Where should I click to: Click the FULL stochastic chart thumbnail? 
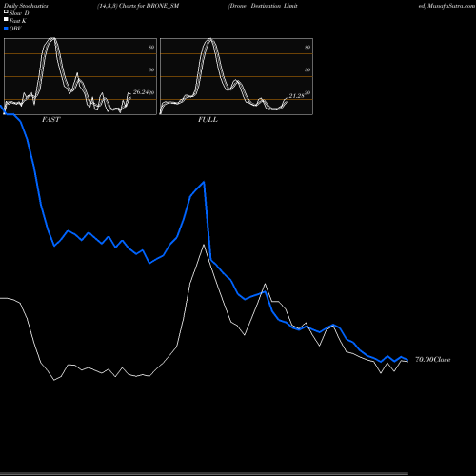pos(236,76)
